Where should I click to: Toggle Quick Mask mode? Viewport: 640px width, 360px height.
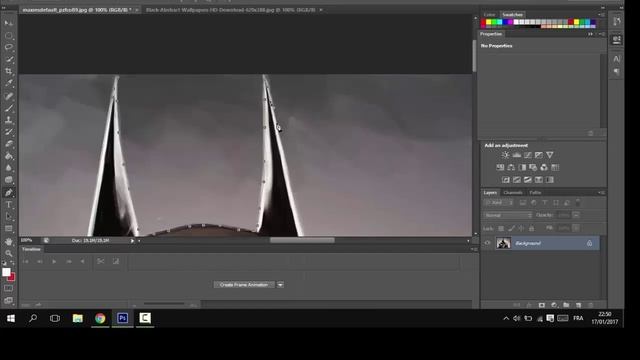(8, 289)
